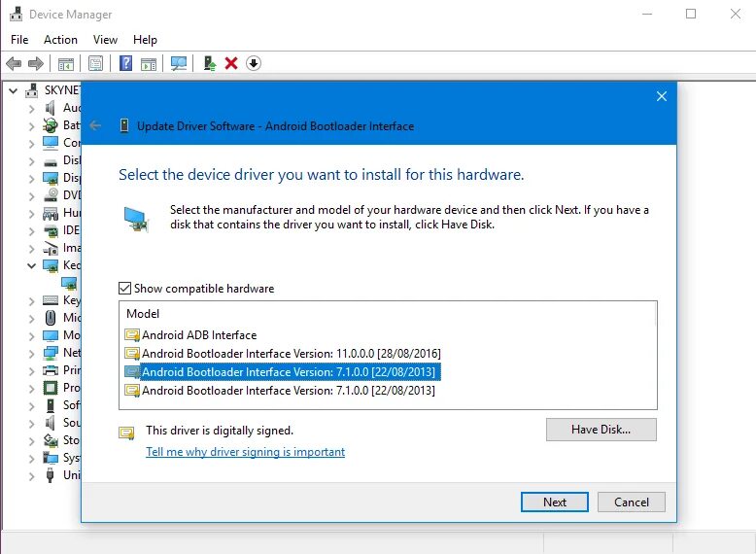This screenshot has width=756, height=554.
Task: Select last unhighlighted Bootloader Interface 7.1.0.0 entry
Action: click(x=280, y=390)
